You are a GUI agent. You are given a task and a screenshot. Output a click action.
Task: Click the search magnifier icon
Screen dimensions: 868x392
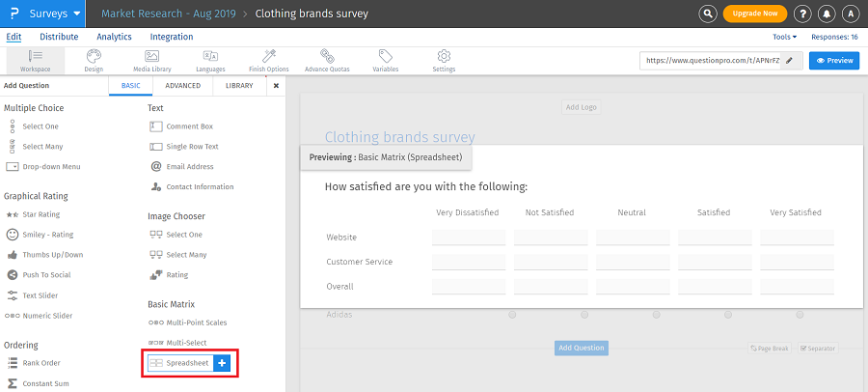tap(708, 14)
